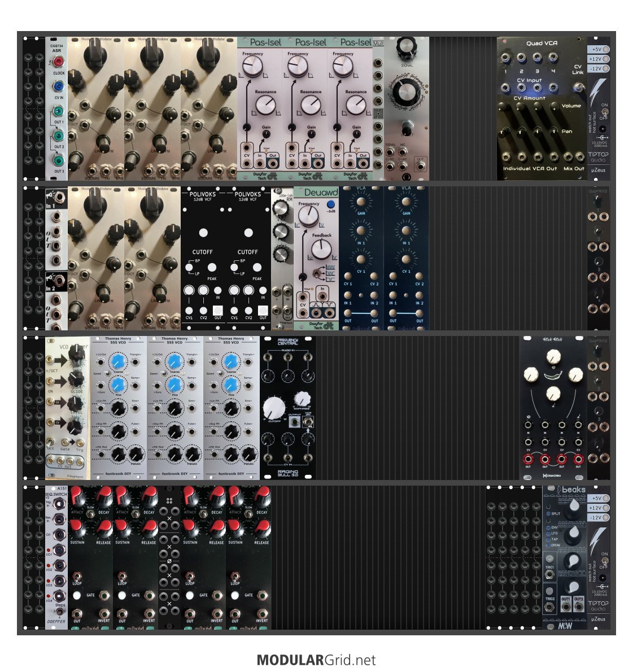Click the white OUT square on the left Polivoks
The image size is (633, 672).
[x=218, y=310]
